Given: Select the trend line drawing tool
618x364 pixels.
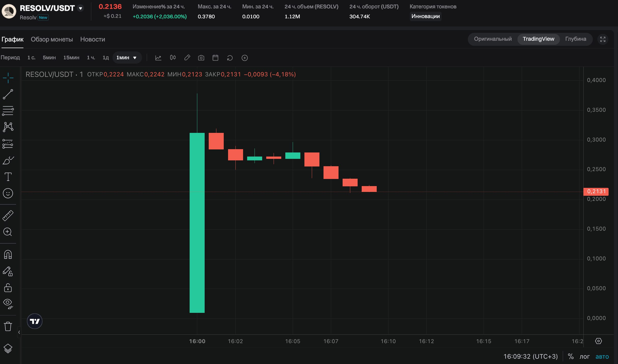Looking at the screenshot, I should point(8,94).
